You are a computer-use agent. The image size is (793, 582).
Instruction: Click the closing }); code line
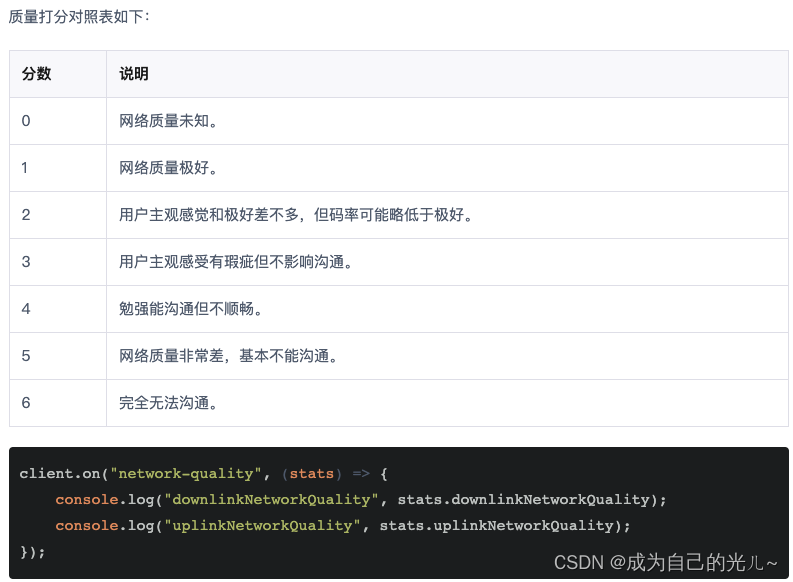click(x=32, y=552)
